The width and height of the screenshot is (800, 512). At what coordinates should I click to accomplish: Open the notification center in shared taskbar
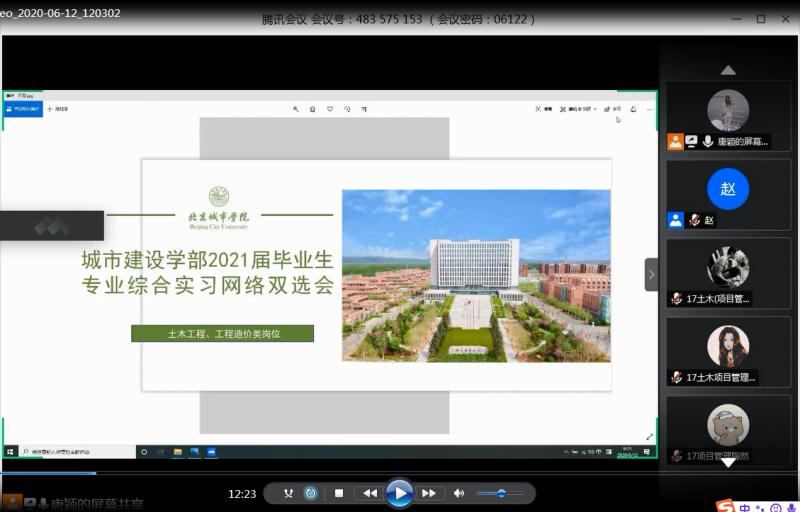click(x=647, y=452)
